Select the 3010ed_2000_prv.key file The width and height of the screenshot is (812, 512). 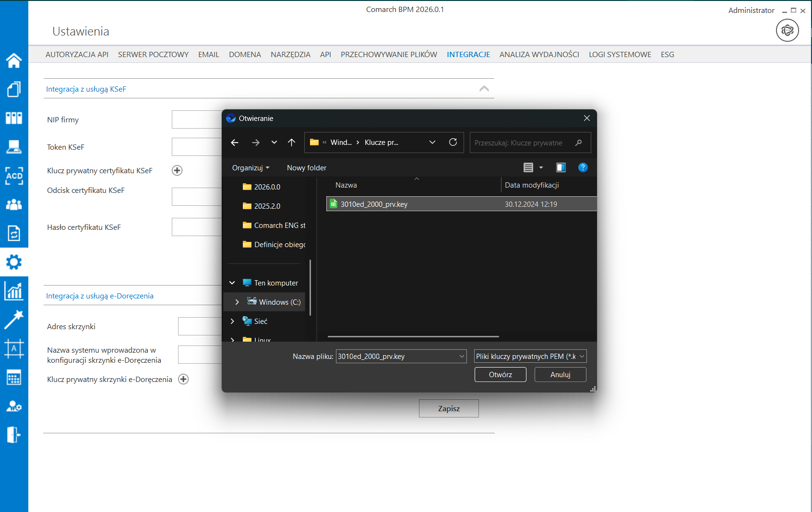[374, 204]
